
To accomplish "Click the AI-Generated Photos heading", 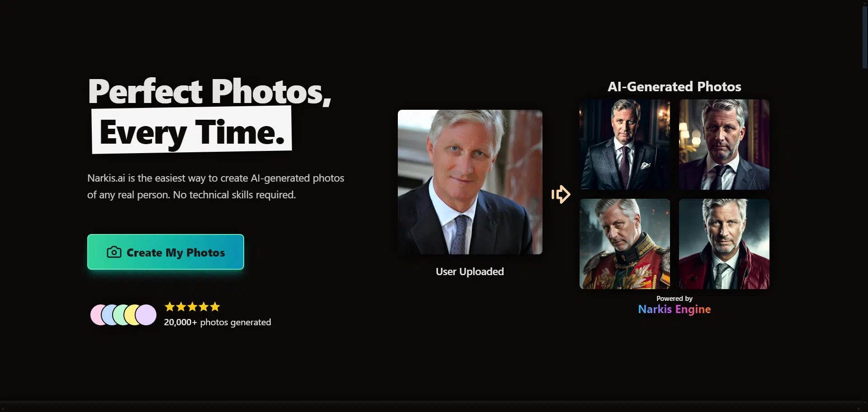I will point(675,87).
